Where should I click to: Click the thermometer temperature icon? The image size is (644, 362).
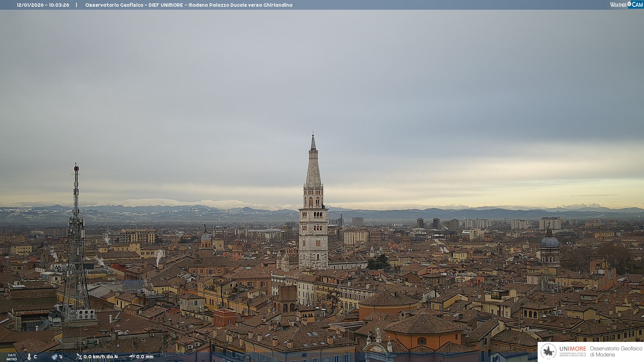(x=29, y=357)
